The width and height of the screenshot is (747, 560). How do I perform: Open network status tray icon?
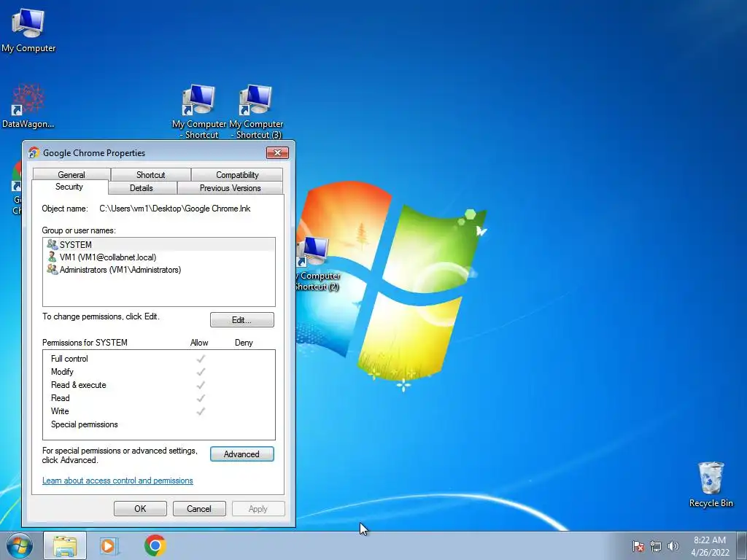coord(656,546)
